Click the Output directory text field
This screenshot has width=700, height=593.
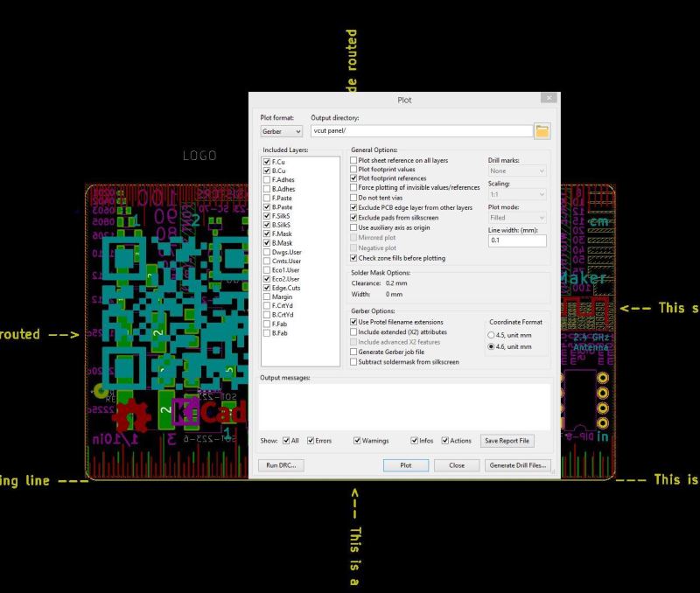pos(422,130)
